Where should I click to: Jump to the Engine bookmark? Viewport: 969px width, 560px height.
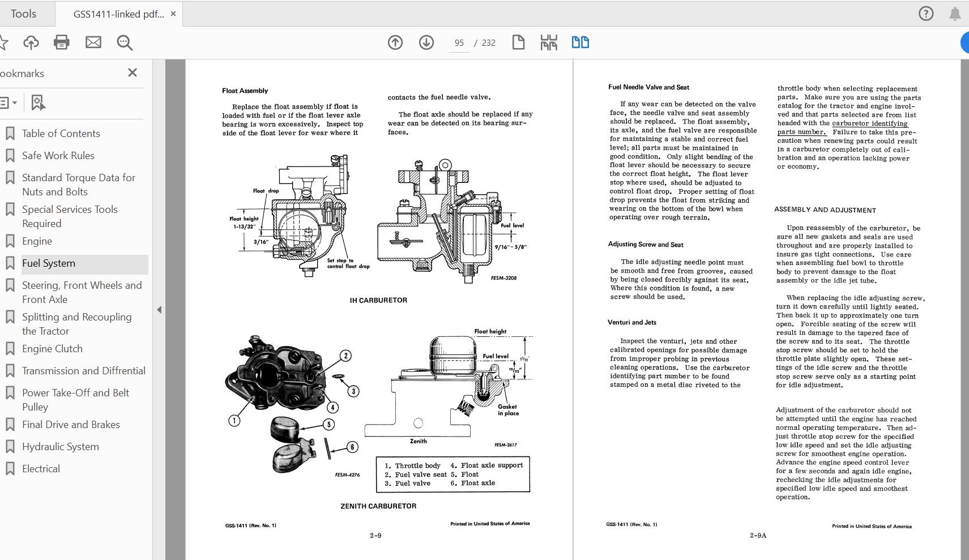pos(37,241)
